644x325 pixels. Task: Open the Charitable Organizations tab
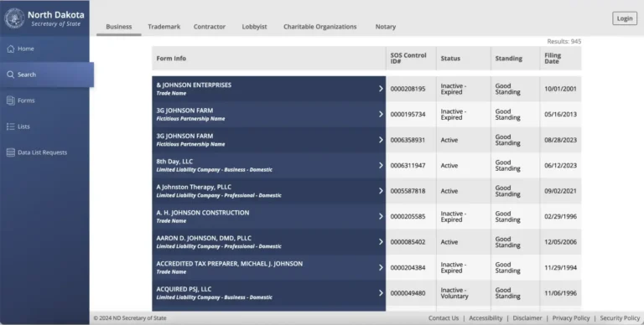point(320,27)
